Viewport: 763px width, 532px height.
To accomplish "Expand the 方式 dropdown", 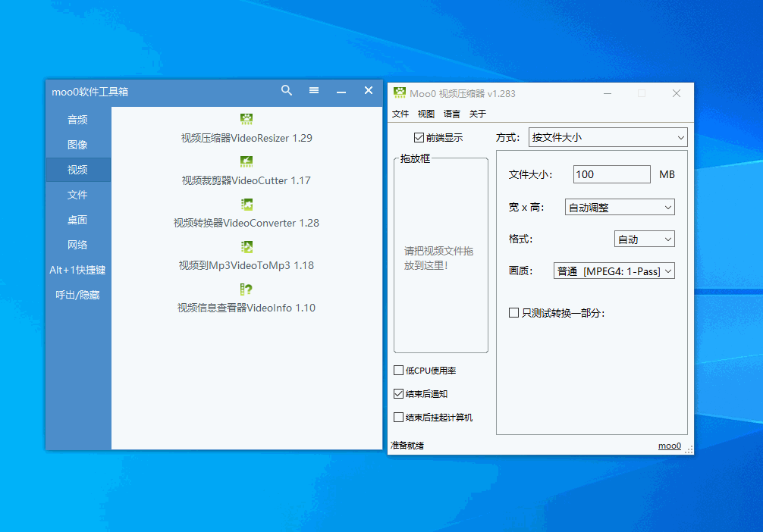I will pos(607,137).
